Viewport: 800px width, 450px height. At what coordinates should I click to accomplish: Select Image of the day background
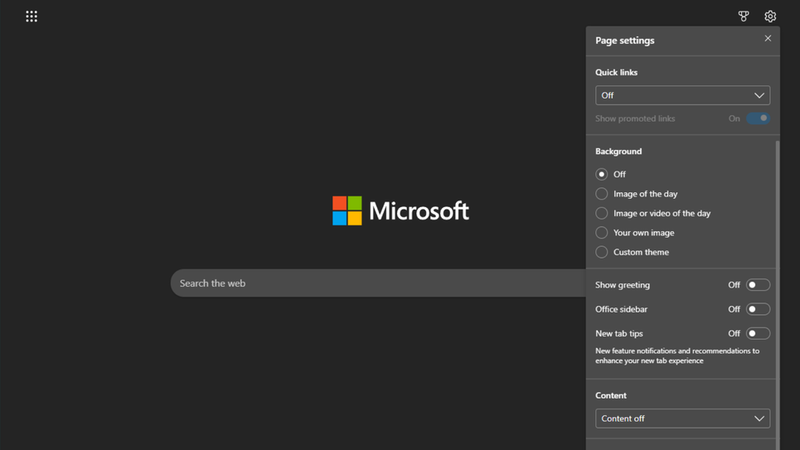(602, 194)
